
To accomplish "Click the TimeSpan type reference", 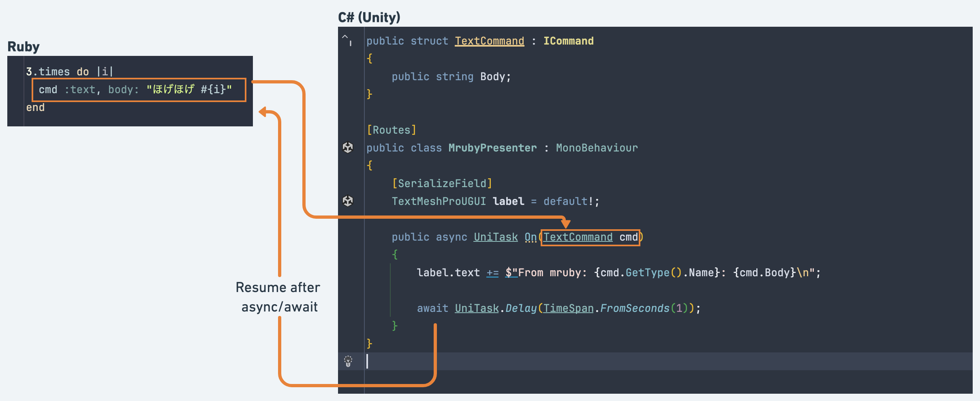I will (x=568, y=308).
